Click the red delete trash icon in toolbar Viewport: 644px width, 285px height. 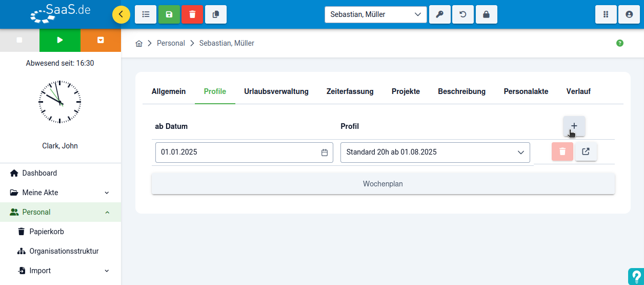192,14
